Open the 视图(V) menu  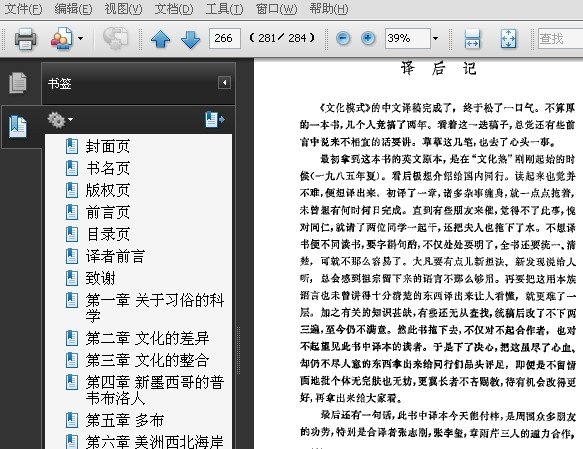coord(123,8)
